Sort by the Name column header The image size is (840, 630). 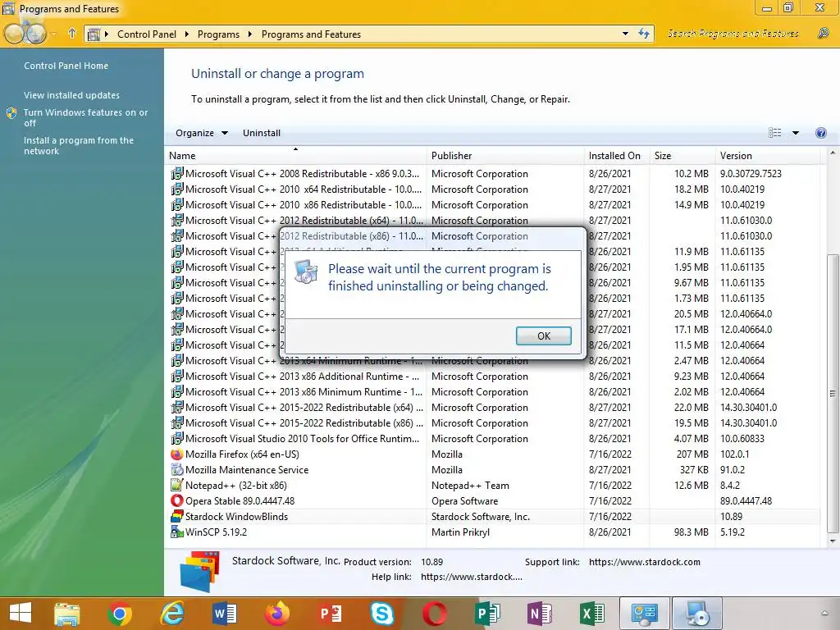pos(295,156)
